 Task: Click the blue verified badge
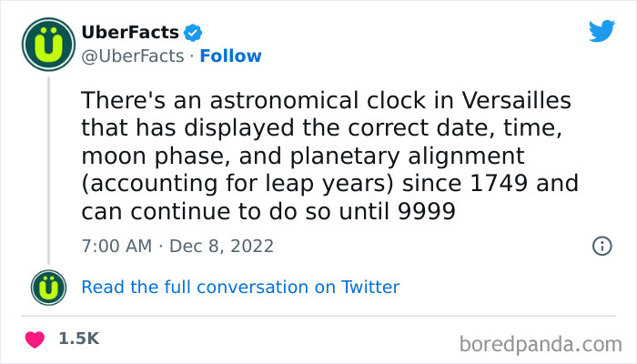pyautogui.click(x=193, y=34)
